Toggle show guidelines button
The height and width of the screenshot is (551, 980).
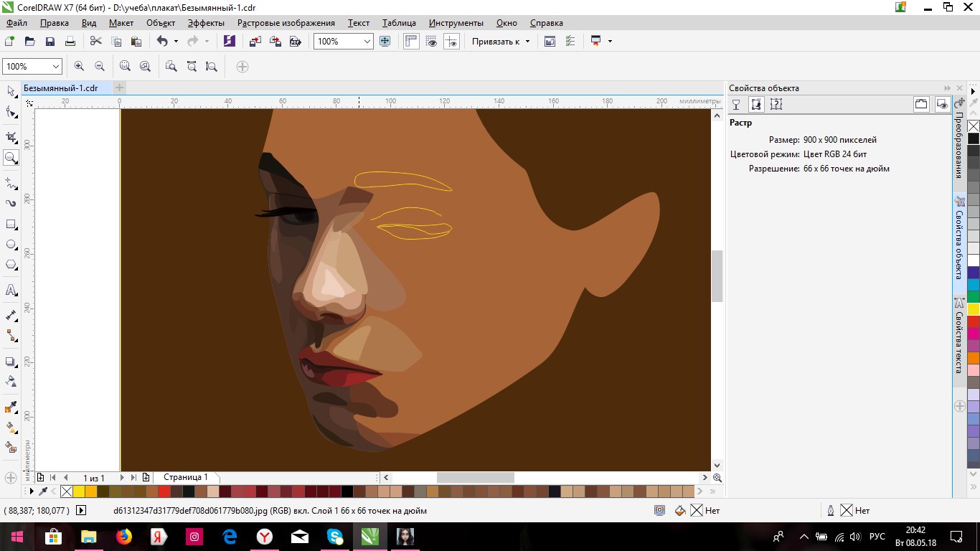click(451, 42)
